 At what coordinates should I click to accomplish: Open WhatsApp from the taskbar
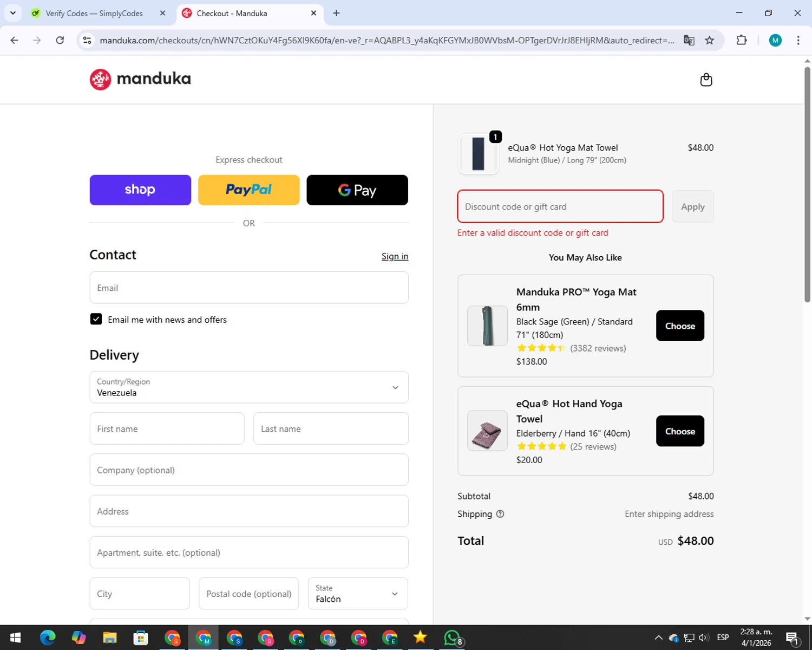coord(452,638)
